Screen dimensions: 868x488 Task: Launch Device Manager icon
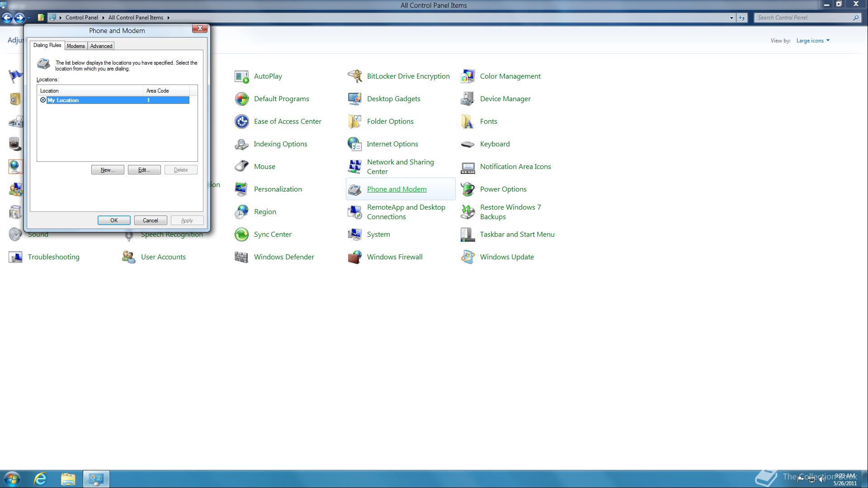[x=467, y=99]
